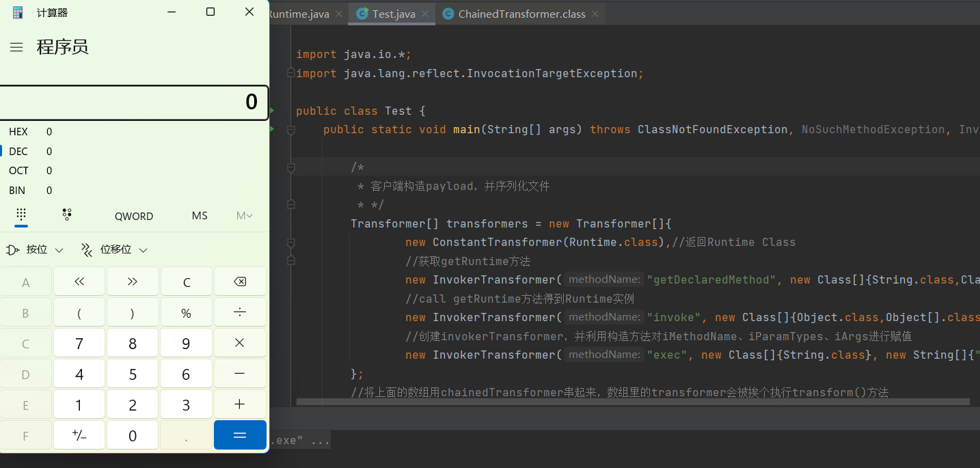Click the ConstantTransformer constructor call
Image resolution: width=980 pixels, height=468 pixels.
(497, 242)
